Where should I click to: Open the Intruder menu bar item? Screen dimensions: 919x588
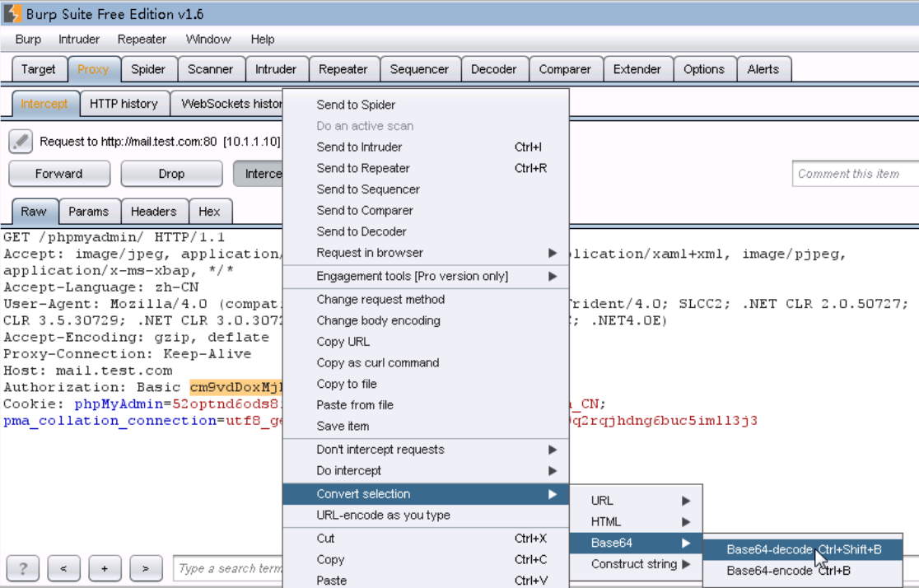[x=79, y=40]
